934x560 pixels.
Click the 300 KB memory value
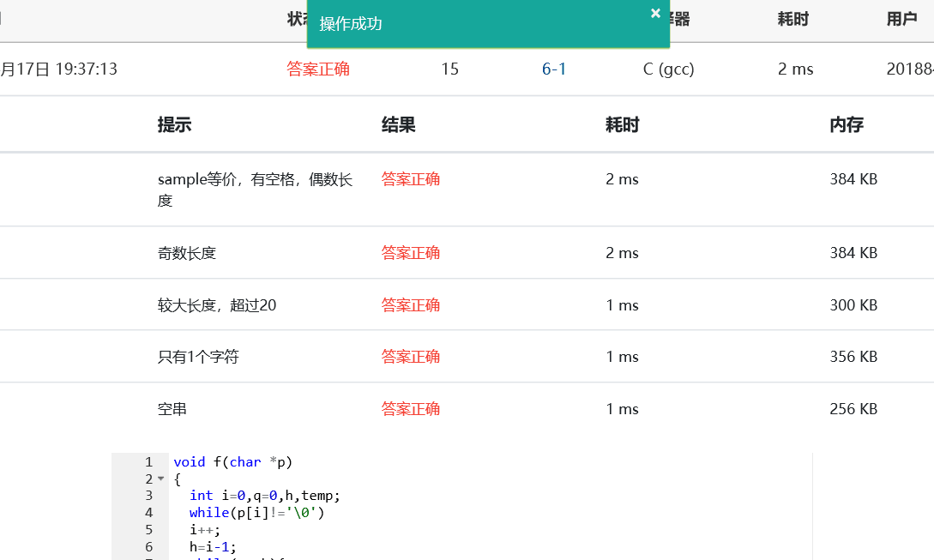point(853,305)
